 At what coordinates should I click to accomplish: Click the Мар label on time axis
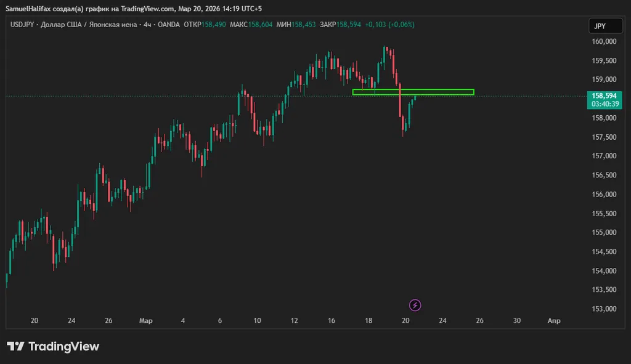(x=146, y=320)
